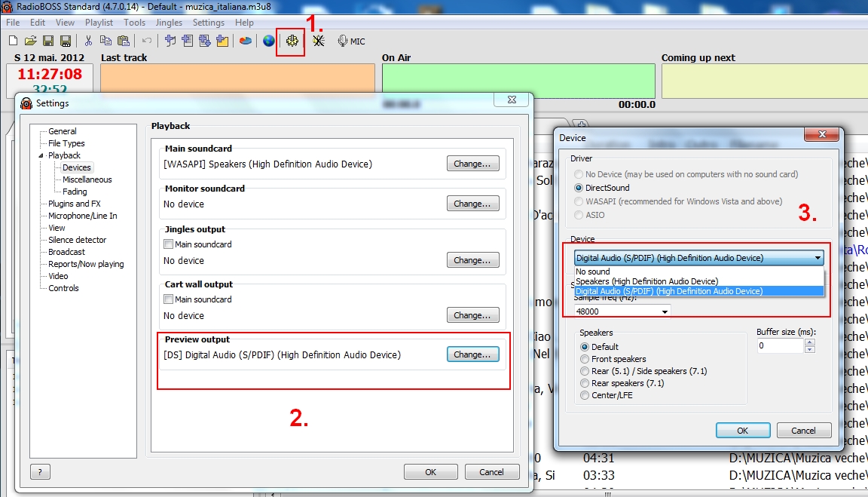Select the WASAPI driver radio button
Screen dimensions: 868x497
click(x=579, y=201)
